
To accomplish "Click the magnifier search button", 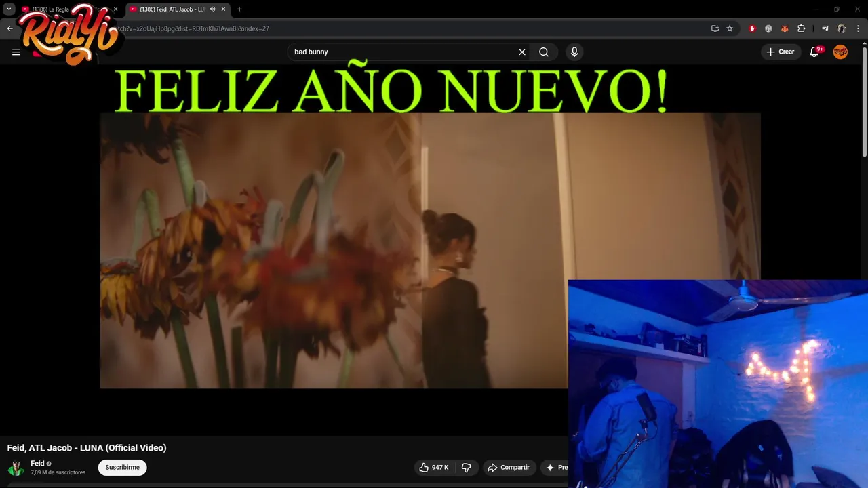I will pyautogui.click(x=544, y=52).
